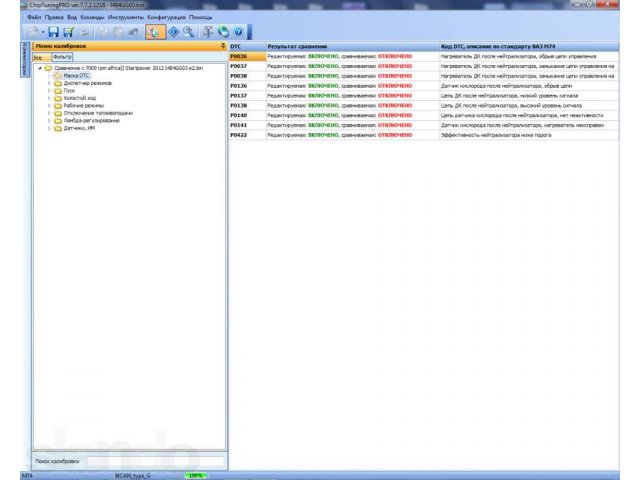Open the Файл menu
This screenshot has height=480, width=640.
coord(34,18)
